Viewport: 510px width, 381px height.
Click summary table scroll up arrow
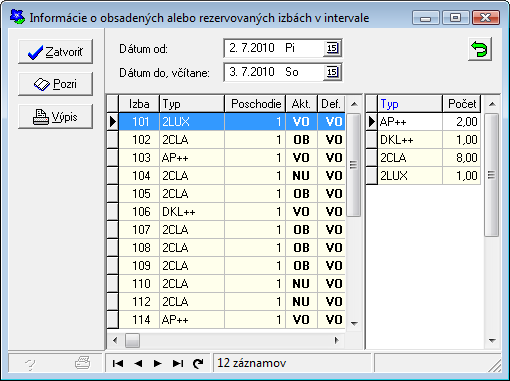click(x=492, y=104)
